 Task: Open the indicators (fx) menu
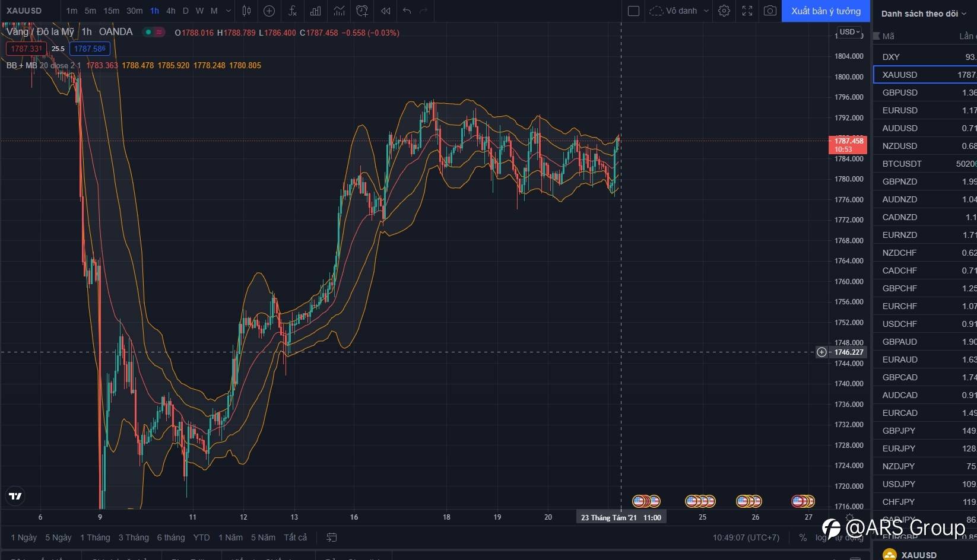(x=292, y=11)
